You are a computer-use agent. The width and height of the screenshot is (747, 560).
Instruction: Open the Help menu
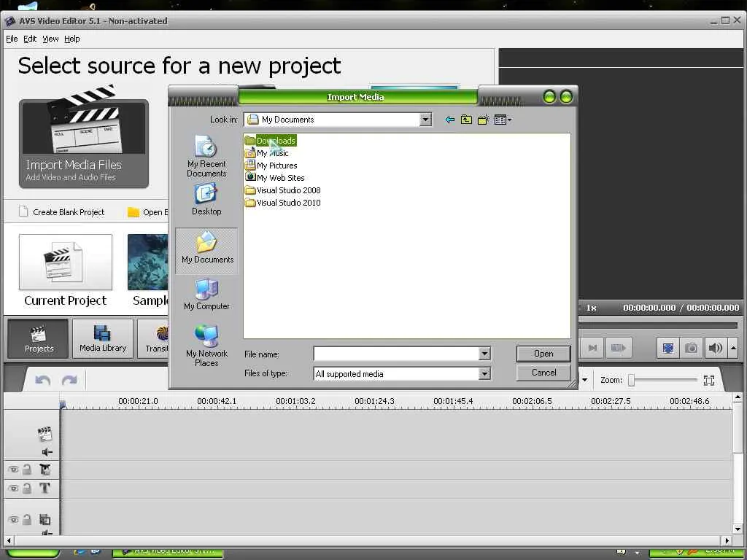click(72, 39)
